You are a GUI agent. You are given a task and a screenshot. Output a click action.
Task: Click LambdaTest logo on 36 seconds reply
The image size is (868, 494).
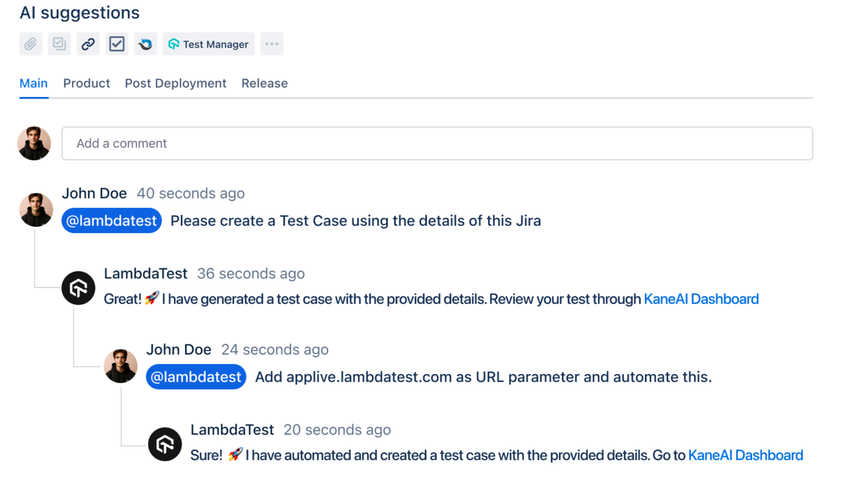(x=78, y=288)
